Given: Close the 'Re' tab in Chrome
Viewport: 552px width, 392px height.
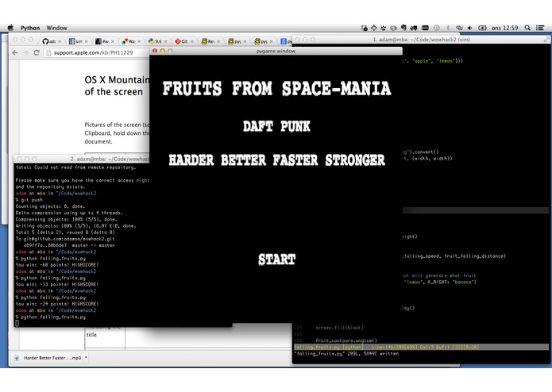Looking at the screenshot, I should [218, 41].
